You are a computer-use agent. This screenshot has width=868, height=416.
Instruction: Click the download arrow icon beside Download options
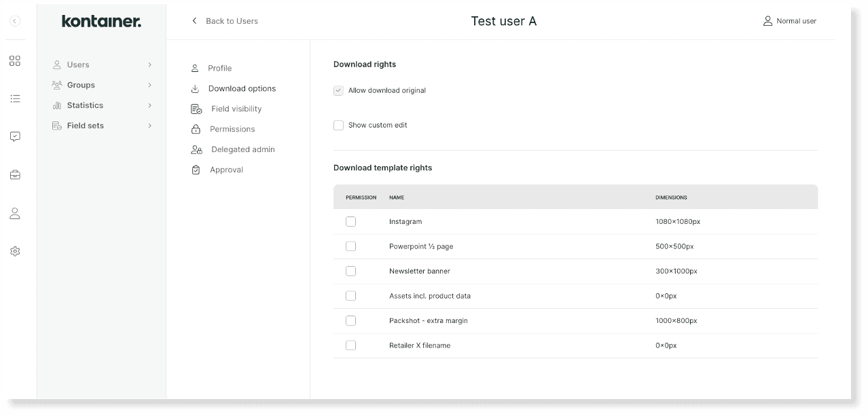pyautogui.click(x=196, y=88)
